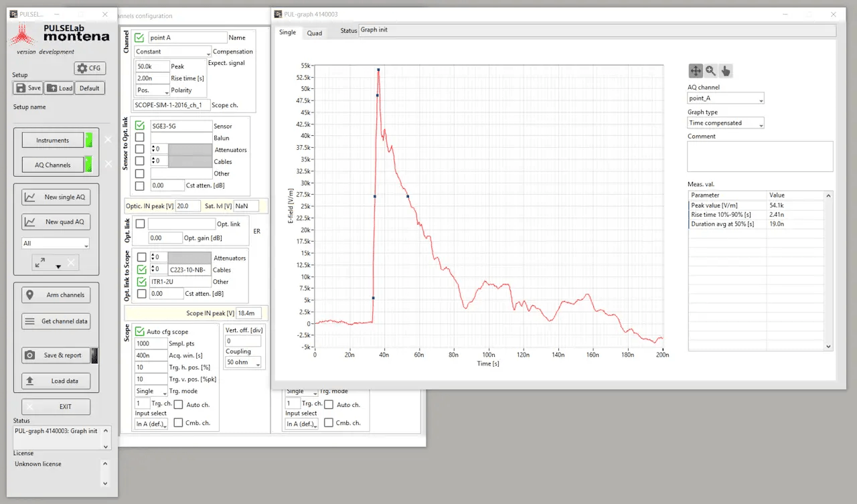This screenshot has width=857, height=504.
Task: Load data with upload icon
Action: pos(56,381)
